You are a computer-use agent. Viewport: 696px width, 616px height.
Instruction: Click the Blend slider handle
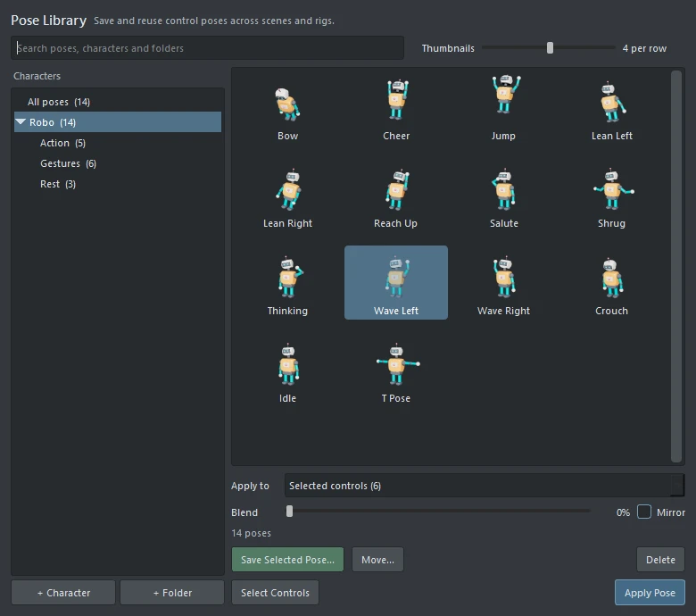tap(289, 512)
